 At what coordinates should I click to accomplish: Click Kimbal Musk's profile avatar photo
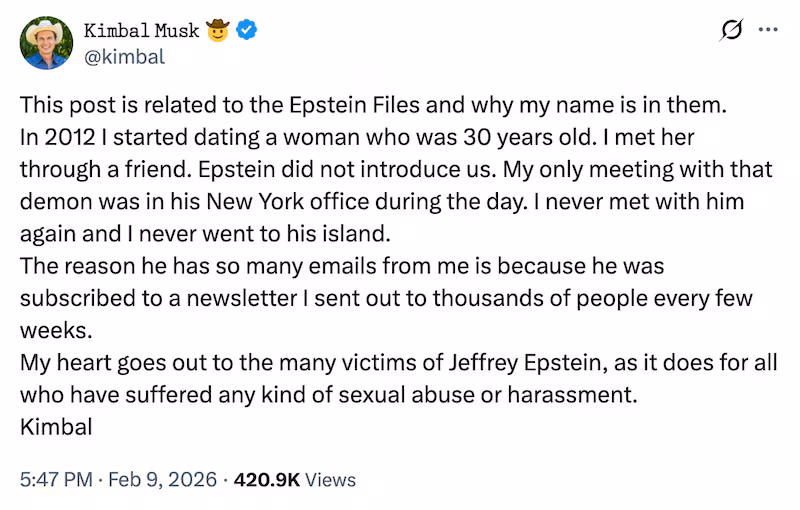(x=48, y=43)
